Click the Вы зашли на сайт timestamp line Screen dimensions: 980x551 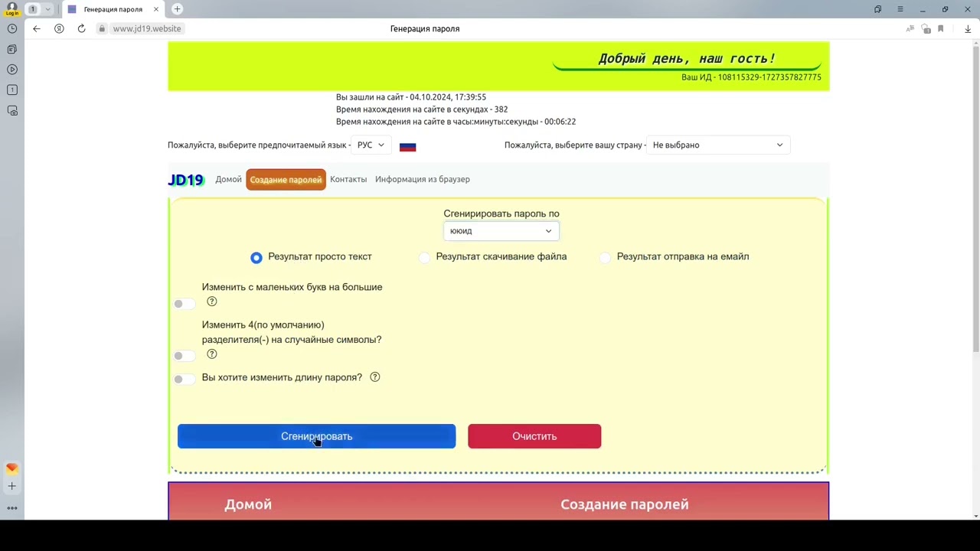tap(411, 97)
